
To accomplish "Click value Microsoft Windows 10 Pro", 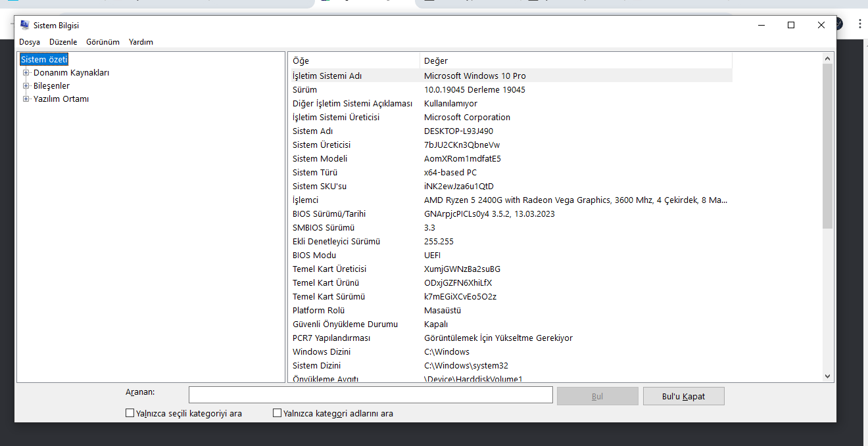I will tap(475, 76).
